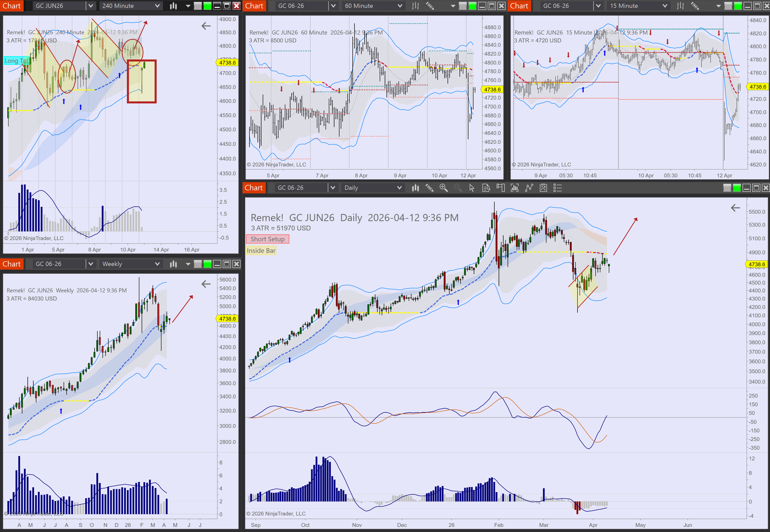The image size is (770, 532).
Task: Open the data box icon
Action: coord(486,188)
